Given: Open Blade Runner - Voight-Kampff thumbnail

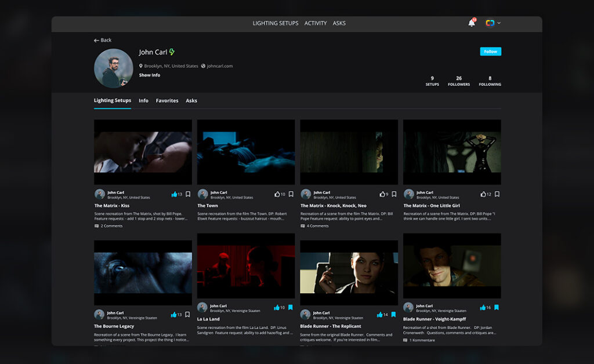Looking at the screenshot, I should pos(452,265).
